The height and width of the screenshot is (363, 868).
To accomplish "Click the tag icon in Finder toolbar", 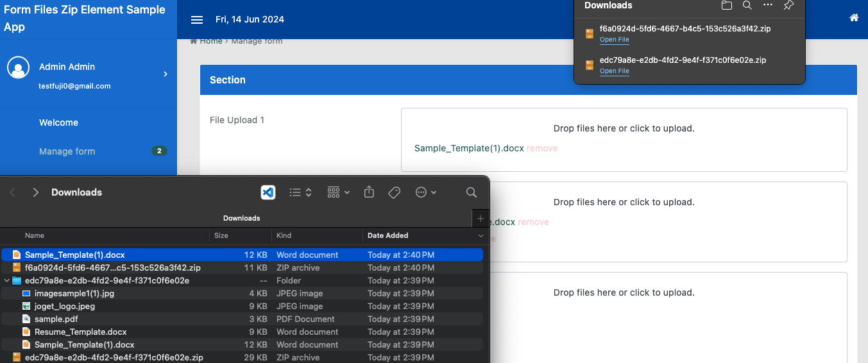I will tap(395, 192).
